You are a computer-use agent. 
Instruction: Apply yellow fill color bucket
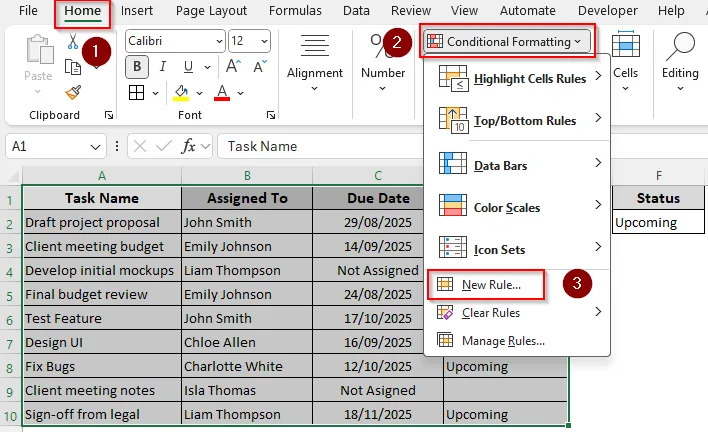(181, 93)
